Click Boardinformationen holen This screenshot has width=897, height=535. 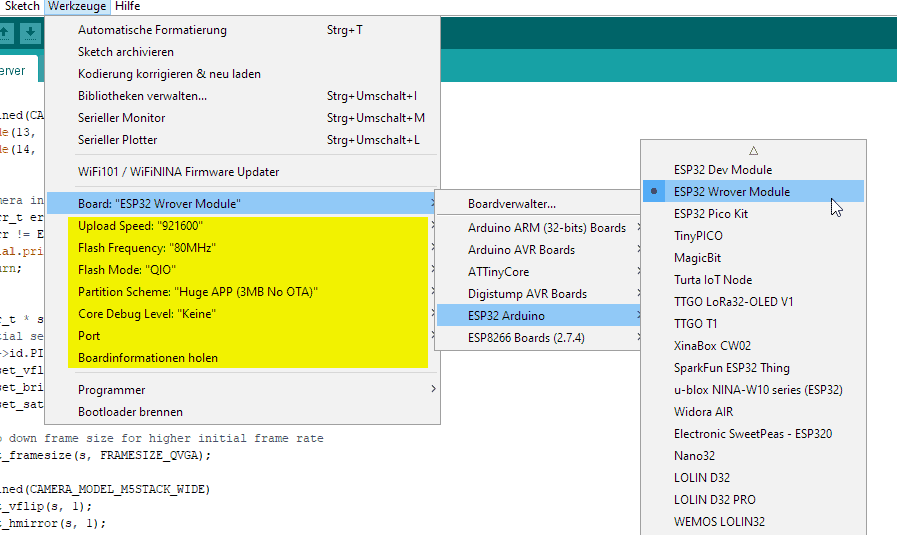pos(148,358)
